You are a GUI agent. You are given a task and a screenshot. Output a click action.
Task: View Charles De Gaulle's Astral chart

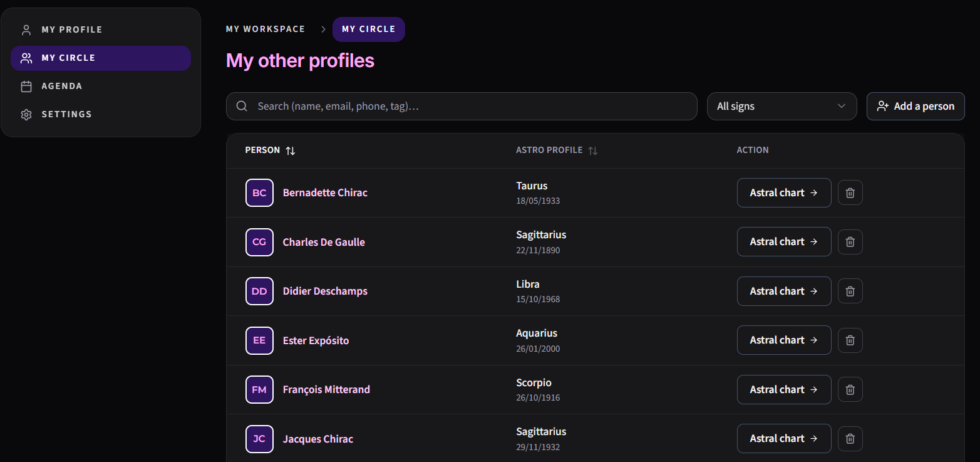[x=784, y=241]
